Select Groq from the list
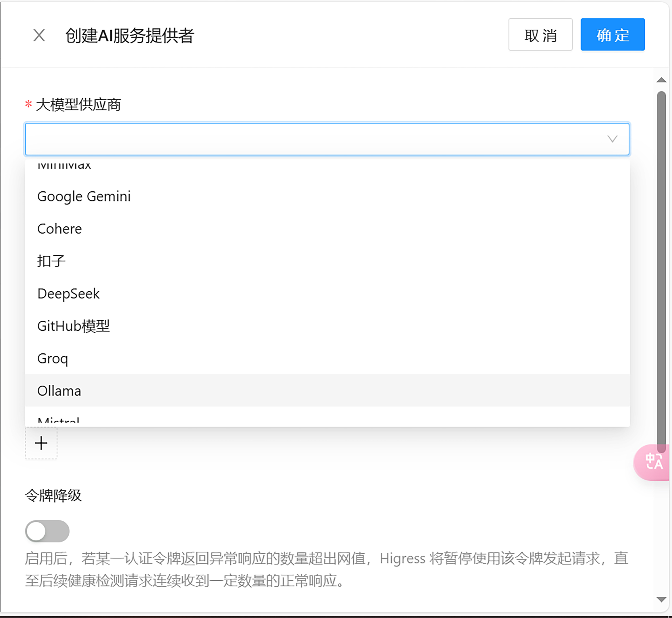672x618 pixels. [52, 358]
